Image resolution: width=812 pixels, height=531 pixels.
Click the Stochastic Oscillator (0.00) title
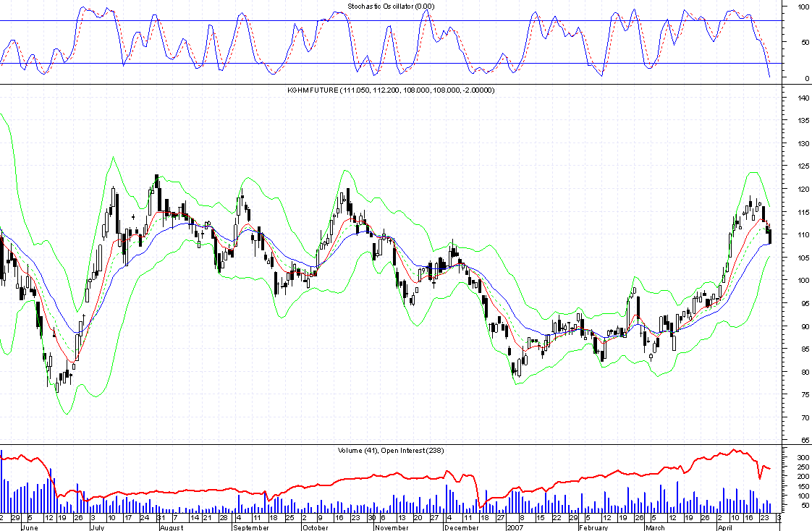[x=391, y=7]
